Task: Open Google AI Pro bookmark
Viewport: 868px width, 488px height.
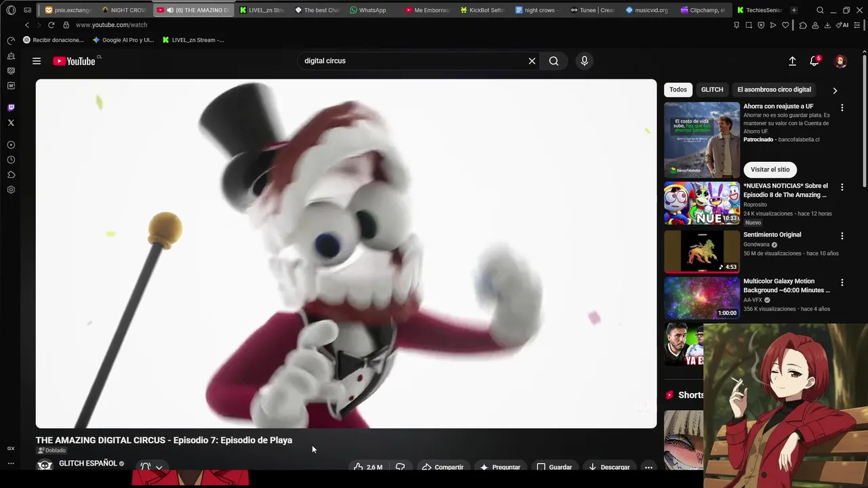Action: point(123,40)
